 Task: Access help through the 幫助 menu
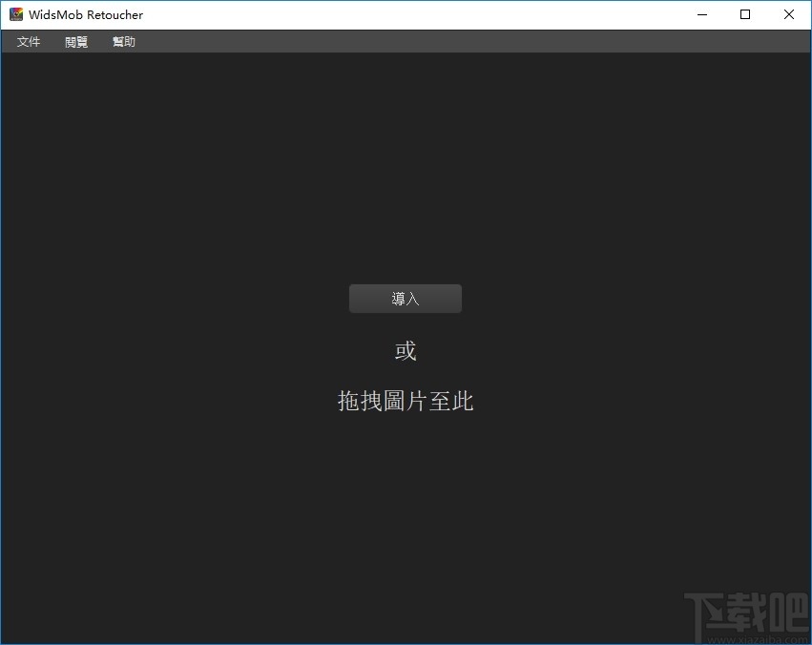(123, 41)
